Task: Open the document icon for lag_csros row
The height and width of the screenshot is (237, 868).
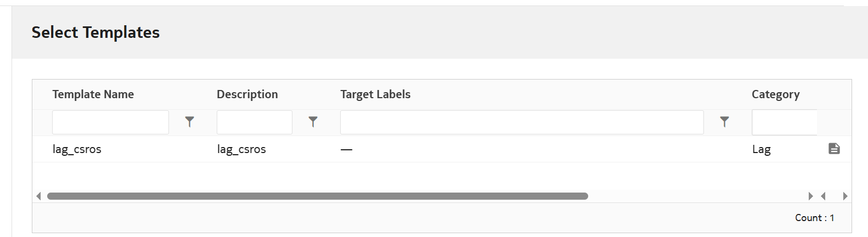Action: pyautogui.click(x=834, y=149)
